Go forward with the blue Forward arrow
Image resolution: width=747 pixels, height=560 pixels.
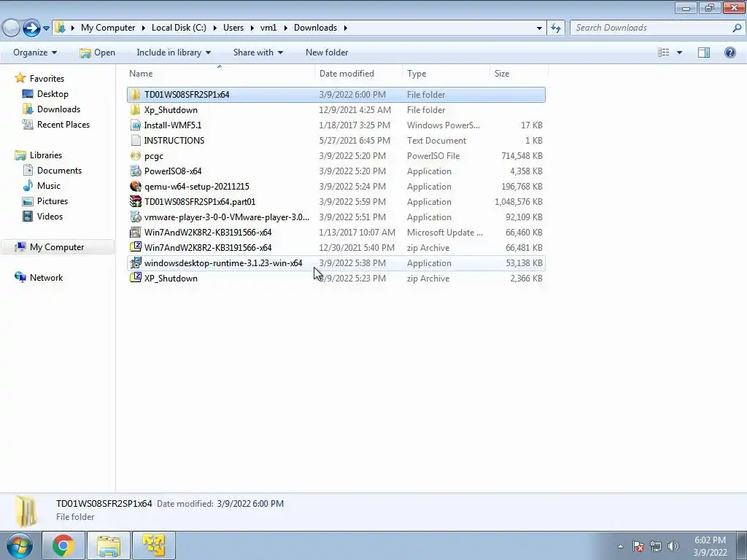click(31, 28)
